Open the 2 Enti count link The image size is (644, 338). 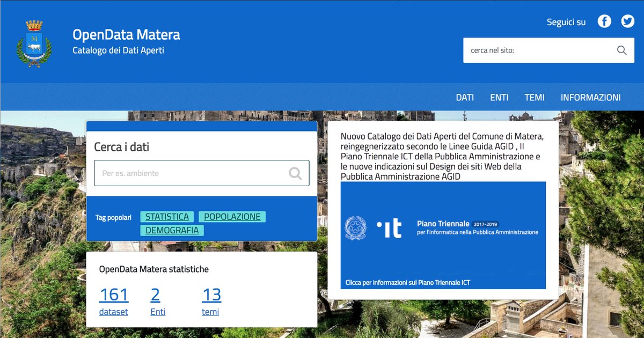point(156,295)
